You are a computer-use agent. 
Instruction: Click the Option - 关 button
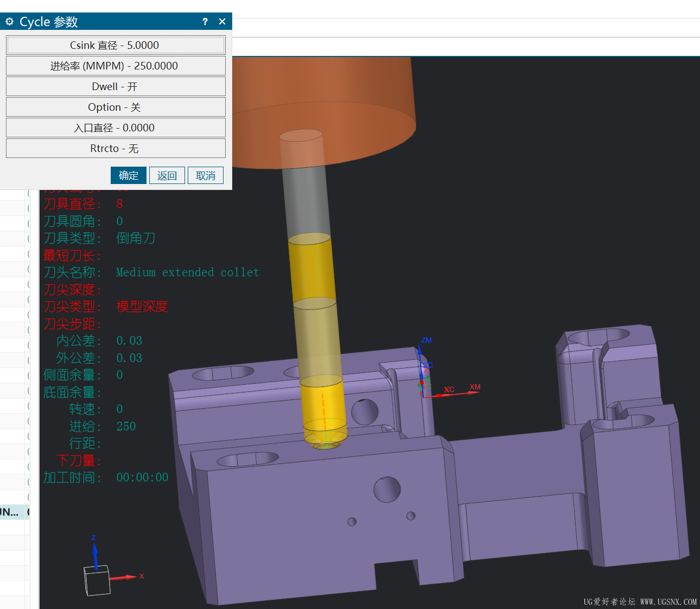[x=116, y=107]
